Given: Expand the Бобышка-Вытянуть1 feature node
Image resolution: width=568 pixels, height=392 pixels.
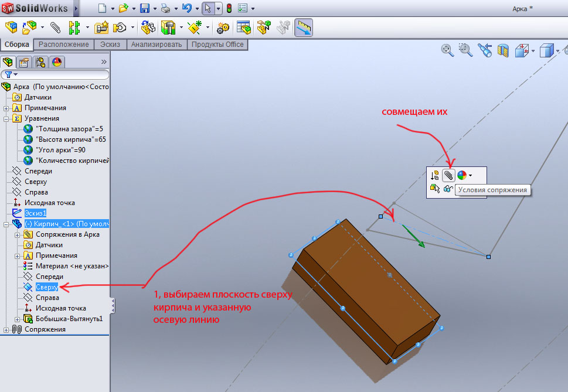Looking at the screenshot, I should [17, 319].
